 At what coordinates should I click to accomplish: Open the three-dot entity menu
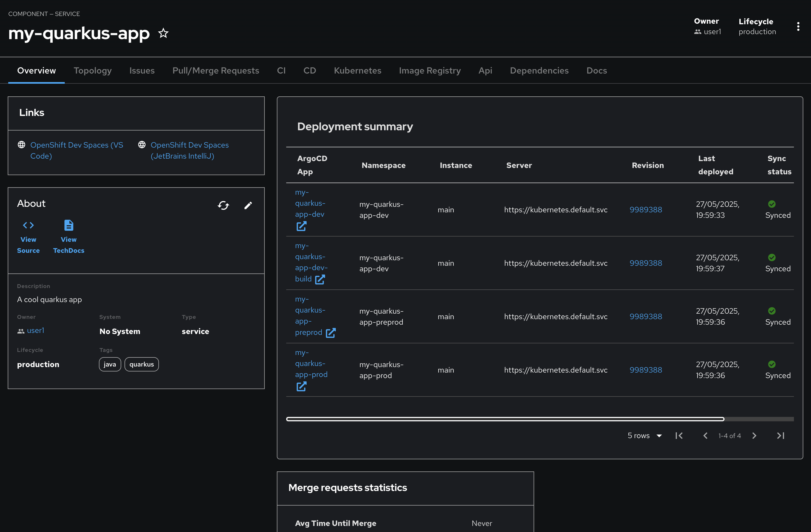click(798, 26)
